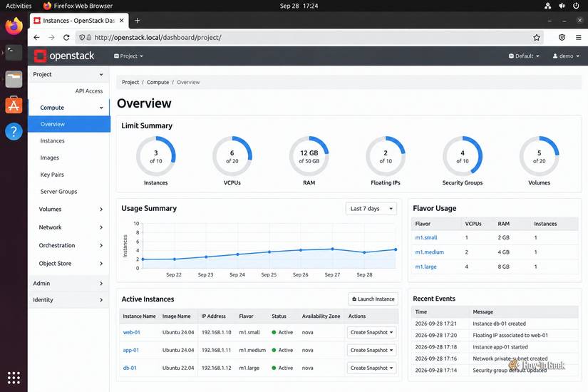Go back with the browser back arrow
The width and height of the screenshot is (588, 392).
36,38
